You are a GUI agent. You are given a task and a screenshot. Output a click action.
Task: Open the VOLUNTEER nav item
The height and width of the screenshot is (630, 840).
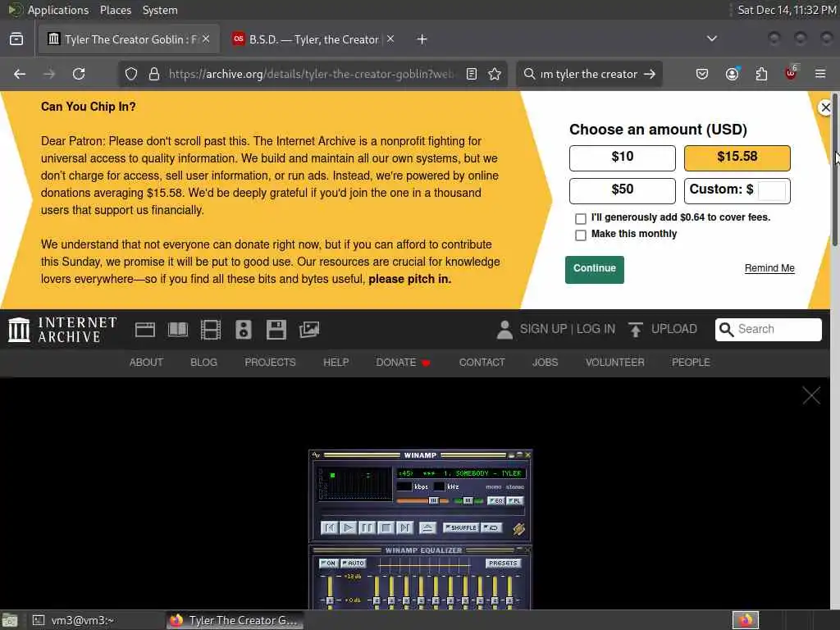pos(614,362)
